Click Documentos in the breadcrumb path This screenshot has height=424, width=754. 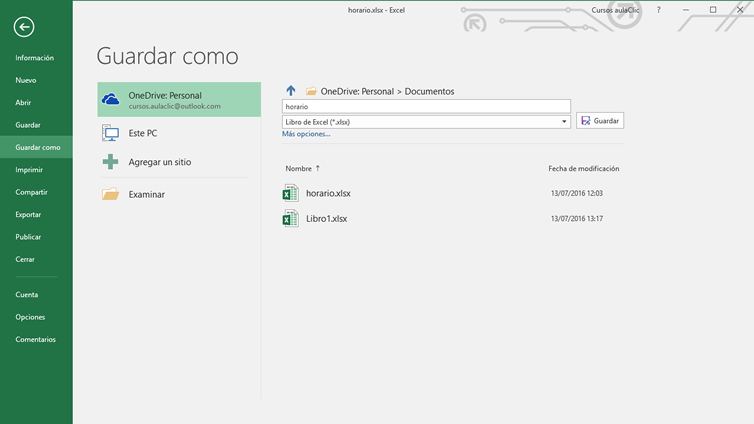(429, 91)
